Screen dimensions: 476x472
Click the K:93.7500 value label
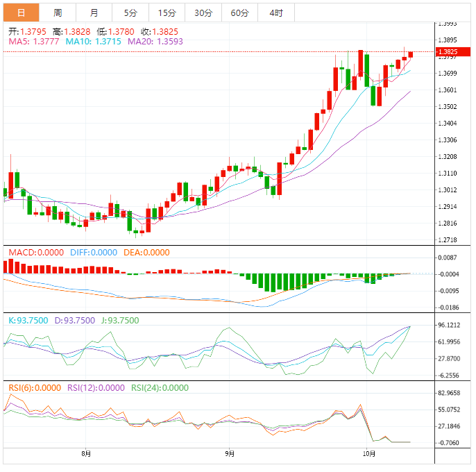pos(28,321)
